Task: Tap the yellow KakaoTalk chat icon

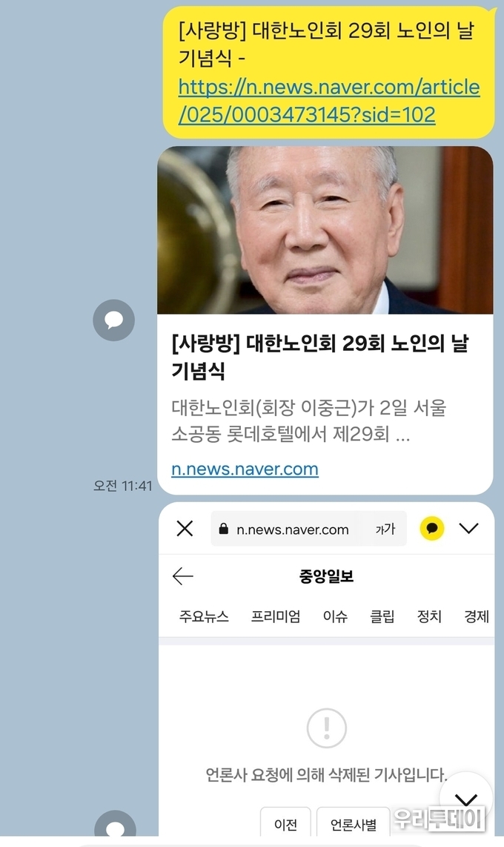Action: pos(431,528)
